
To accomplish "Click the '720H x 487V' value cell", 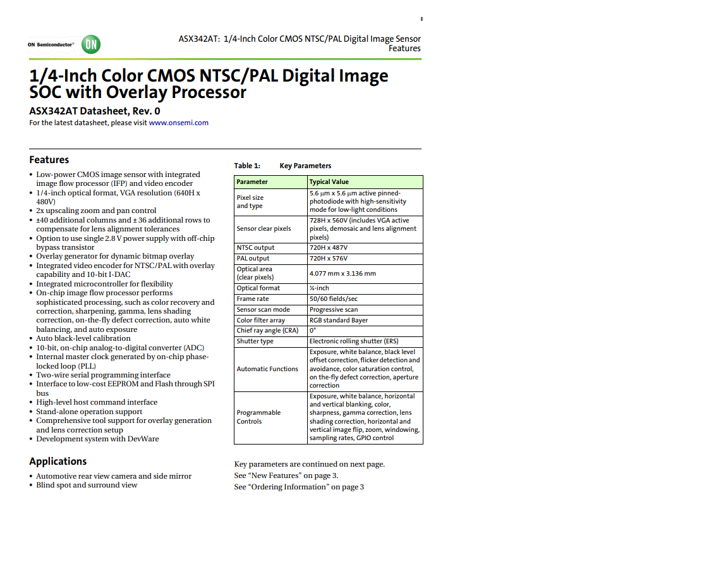I will [365, 248].
